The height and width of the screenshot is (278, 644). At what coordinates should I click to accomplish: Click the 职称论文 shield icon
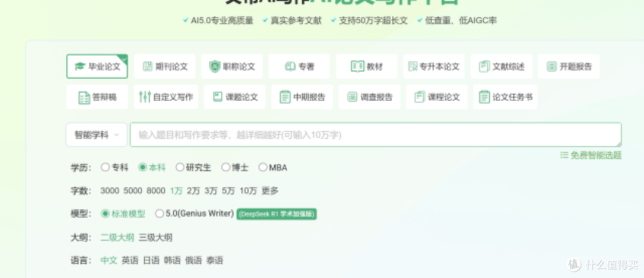tap(215, 67)
